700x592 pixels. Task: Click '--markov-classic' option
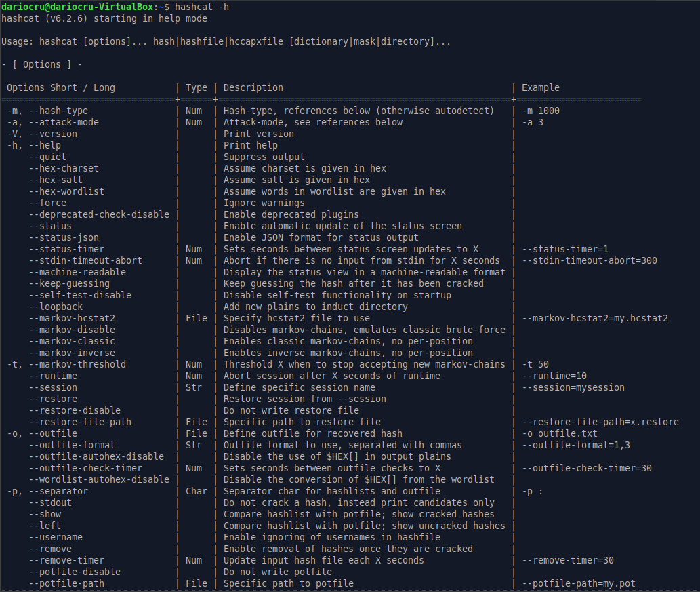(x=71, y=342)
